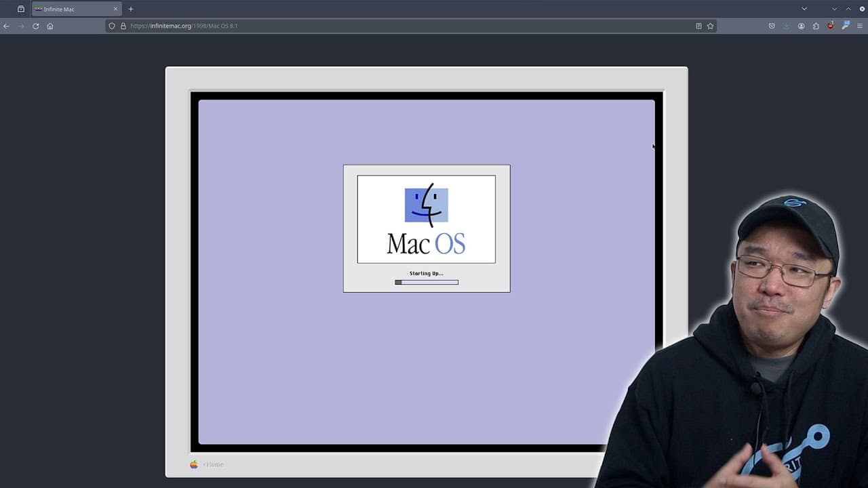The image size is (868, 488).
Task: Go to the browser home page
Action: pos(50,26)
